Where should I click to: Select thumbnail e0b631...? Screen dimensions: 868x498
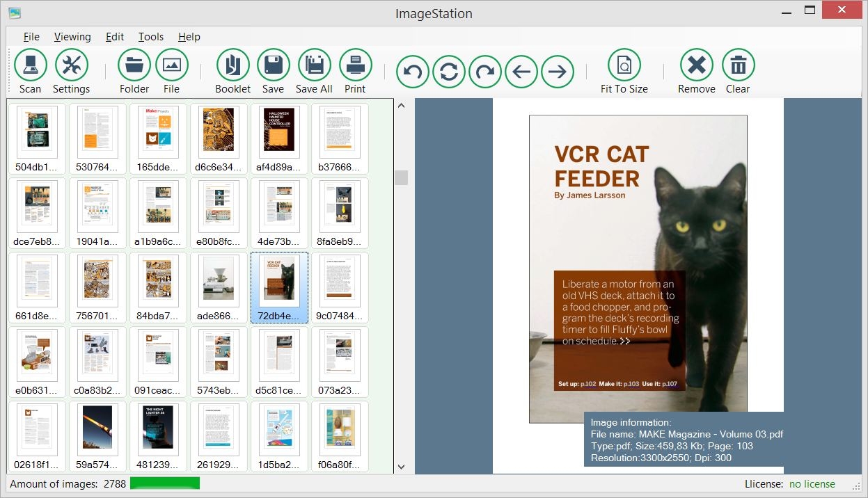click(x=37, y=362)
